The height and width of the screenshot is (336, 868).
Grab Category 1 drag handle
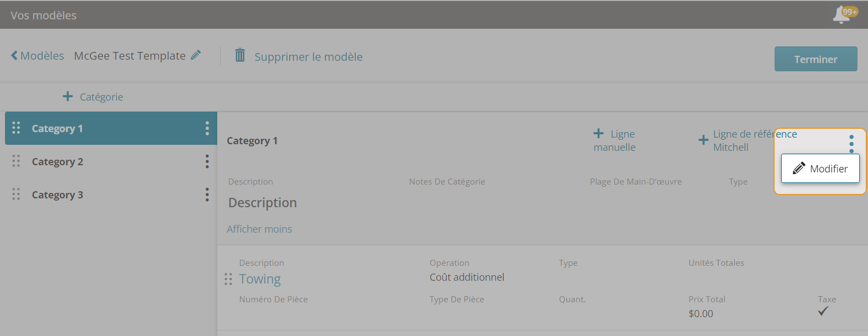pyautogui.click(x=16, y=128)
